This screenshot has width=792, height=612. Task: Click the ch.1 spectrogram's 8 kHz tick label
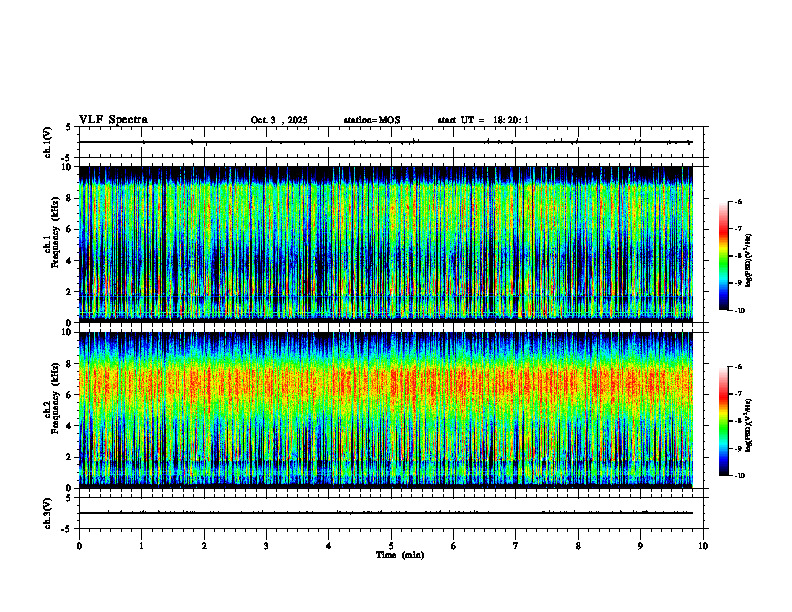click(69, 198)
